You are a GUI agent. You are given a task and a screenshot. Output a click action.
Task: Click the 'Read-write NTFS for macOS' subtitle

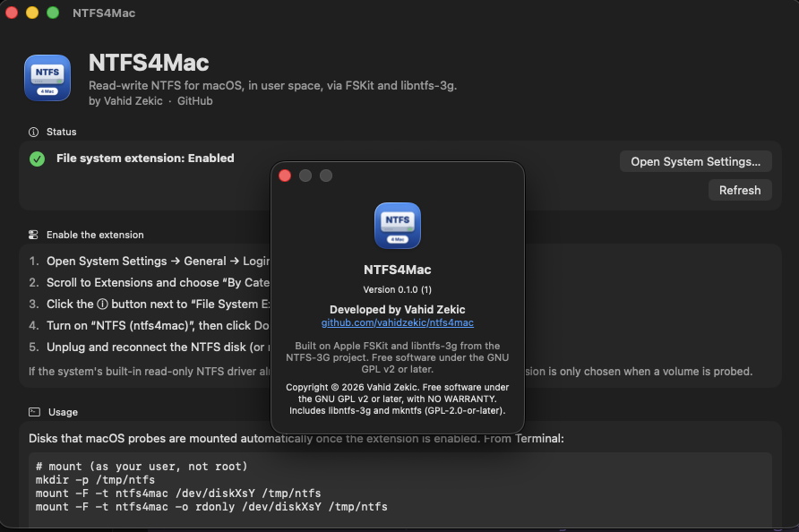click(x=272, y=86)
